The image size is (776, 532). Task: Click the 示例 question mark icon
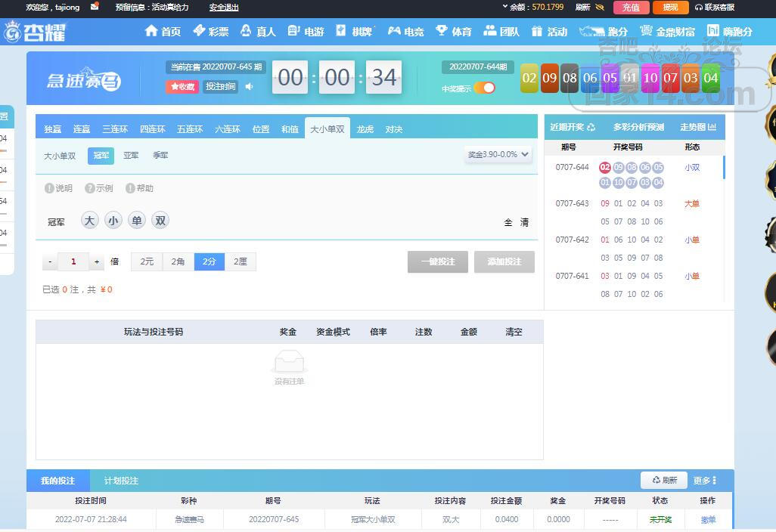pyautogui.click(x=90, y=188)
